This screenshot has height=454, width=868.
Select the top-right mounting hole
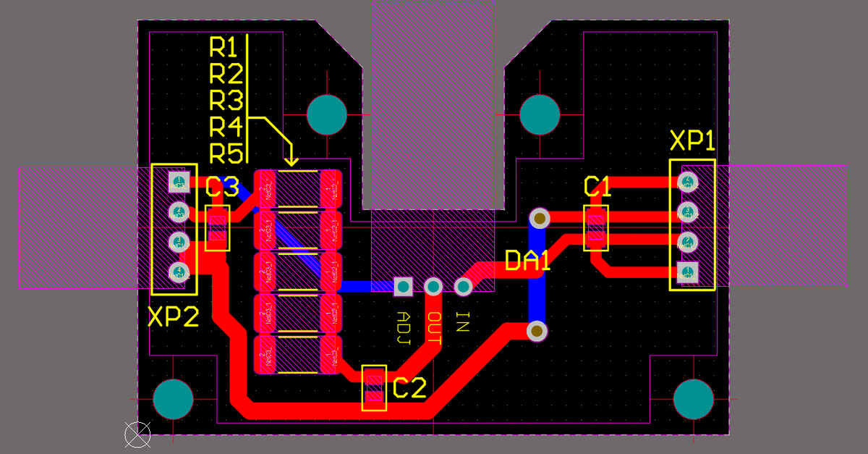[540, 114]
